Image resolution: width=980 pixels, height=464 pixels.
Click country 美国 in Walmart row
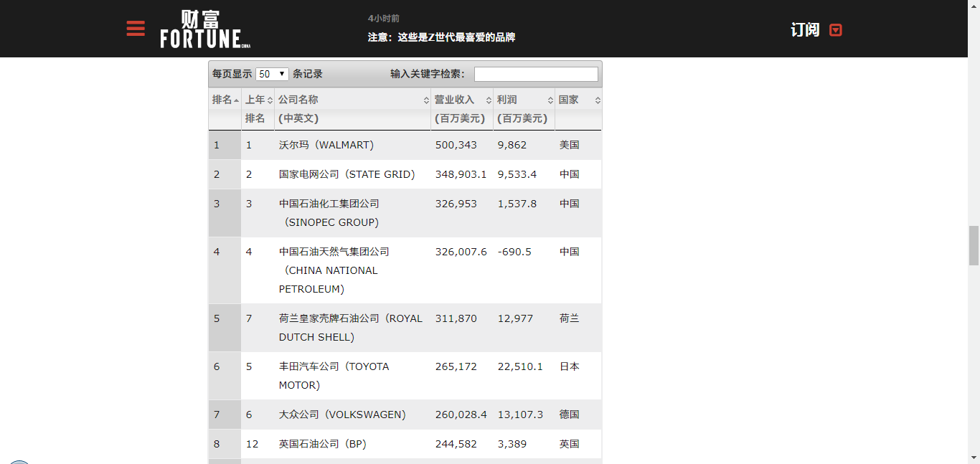point(570,145)
